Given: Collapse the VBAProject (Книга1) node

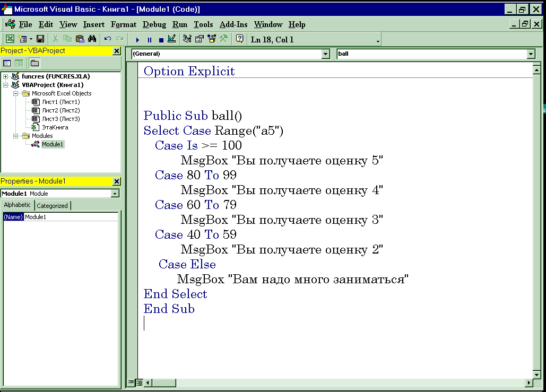Looking at the screenshot, I should pos(5,84).
